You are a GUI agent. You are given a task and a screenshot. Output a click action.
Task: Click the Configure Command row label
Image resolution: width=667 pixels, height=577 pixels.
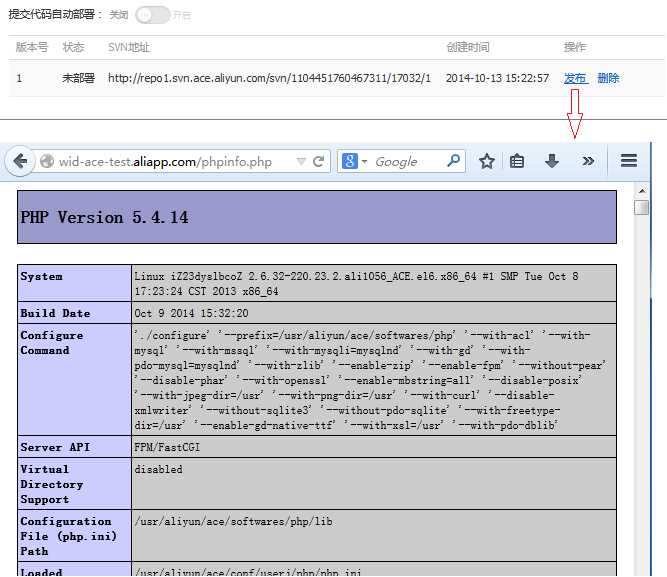pos(51,343)
